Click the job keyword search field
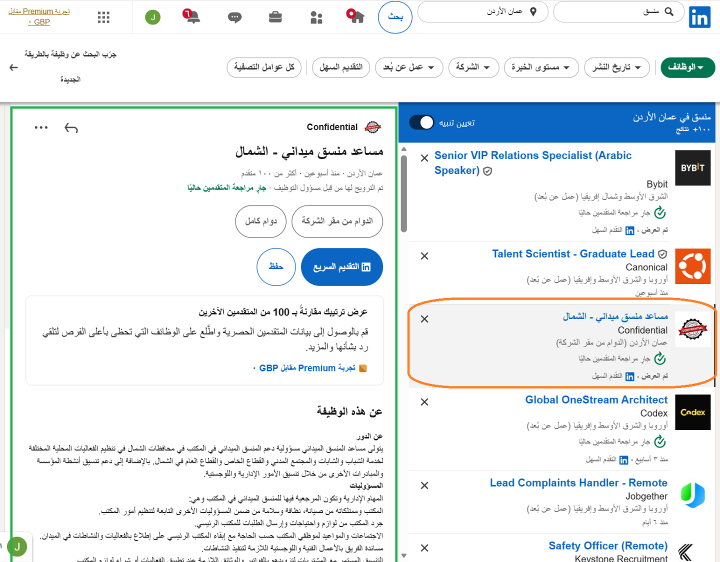The image size is (720, 562). click(x=619, y=12)
